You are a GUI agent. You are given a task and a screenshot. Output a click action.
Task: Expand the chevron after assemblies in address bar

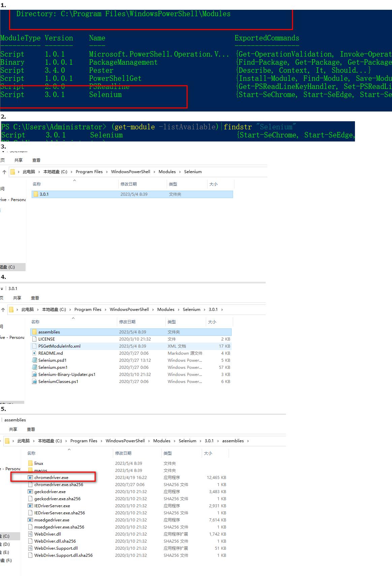coord(248,441)
